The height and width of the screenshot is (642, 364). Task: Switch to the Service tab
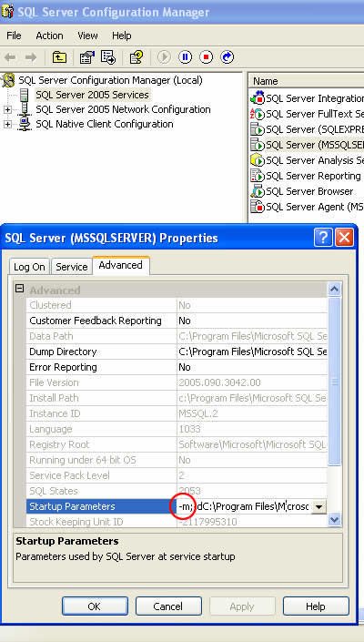coord(72,267)
